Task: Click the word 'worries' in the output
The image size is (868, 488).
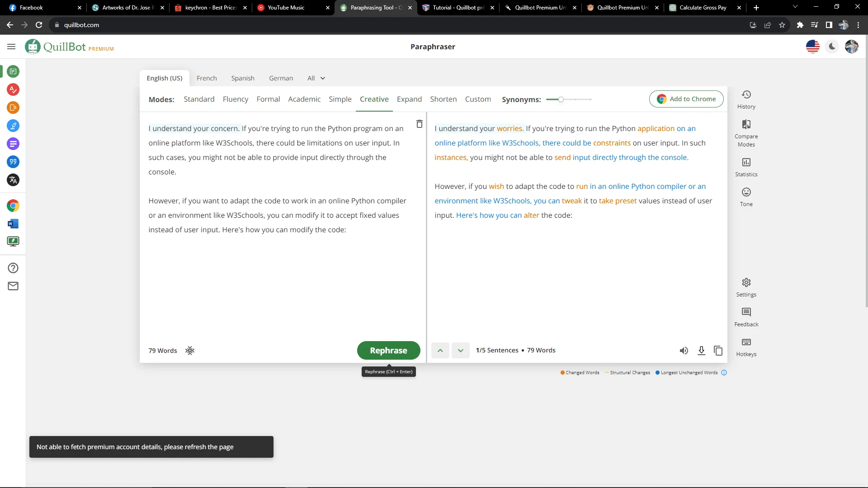Action: [x=509, y=128]
